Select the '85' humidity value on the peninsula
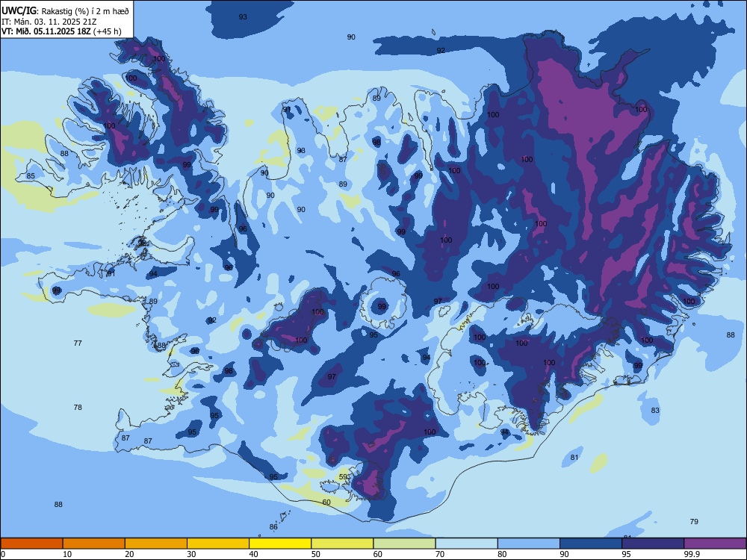Image resolution: width=747 pixels, height=560 pixels. [x=31, y=175]
